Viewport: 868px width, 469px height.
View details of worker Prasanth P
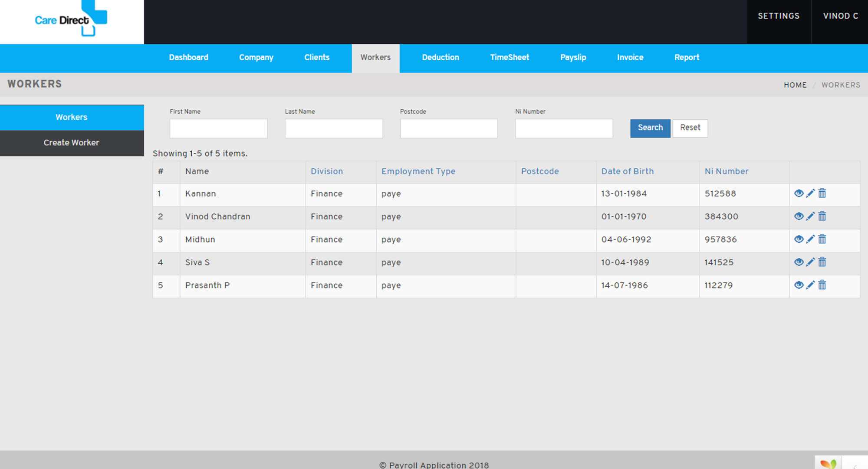[x=799, y=285]
